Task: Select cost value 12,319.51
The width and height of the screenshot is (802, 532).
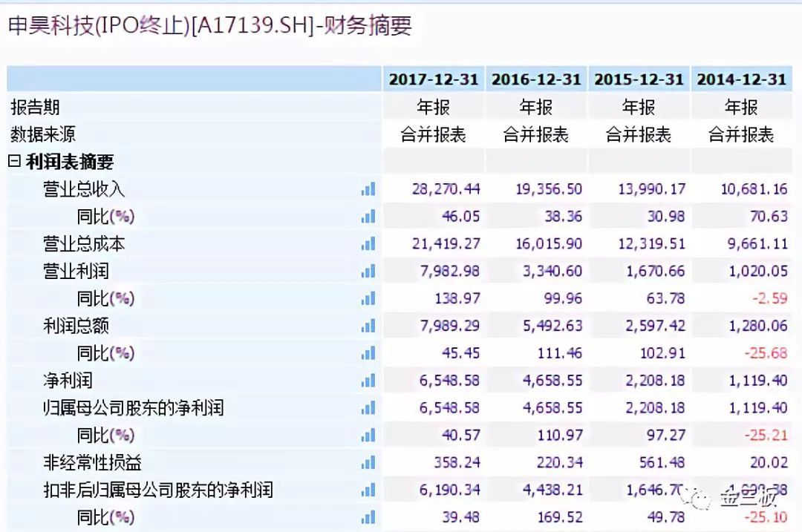Action: tap(652, 244)
